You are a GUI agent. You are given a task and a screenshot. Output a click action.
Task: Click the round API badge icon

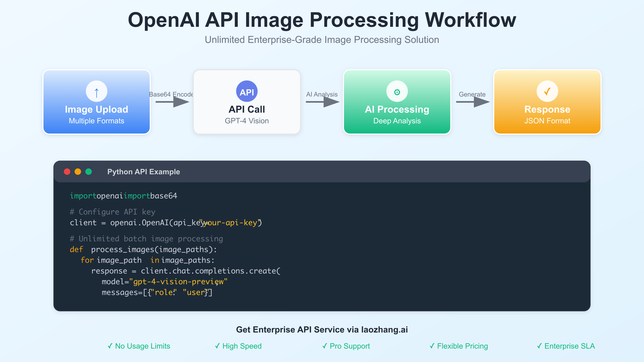(x=247, y=91)
